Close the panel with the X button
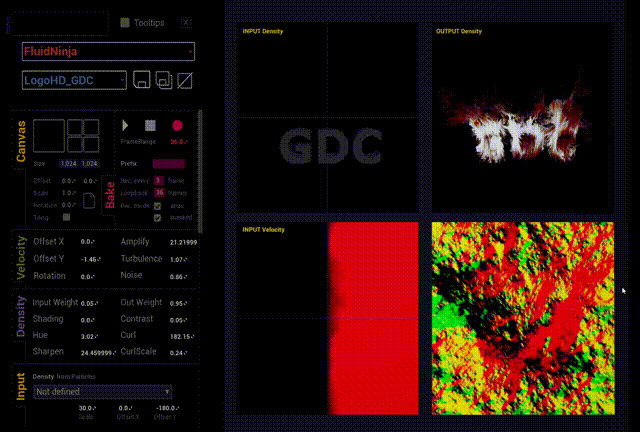The height and width of the screenshot is (432, 640). click(187, 22)
